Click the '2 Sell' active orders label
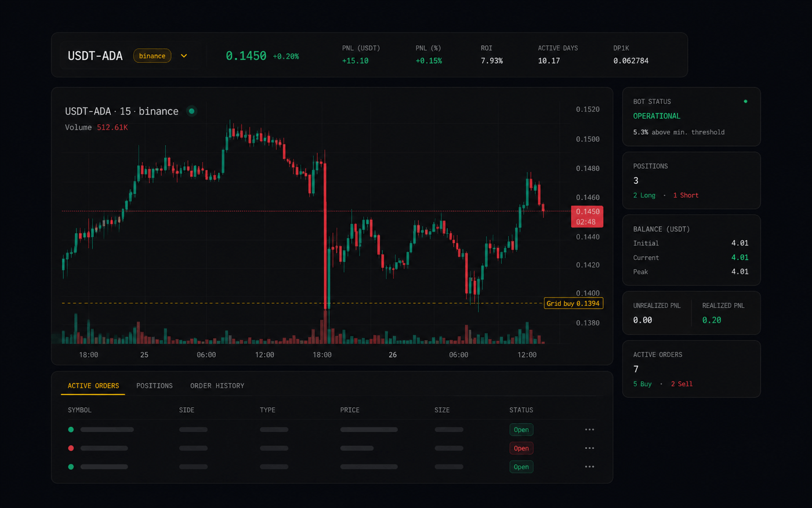 [x=681, y=384]
